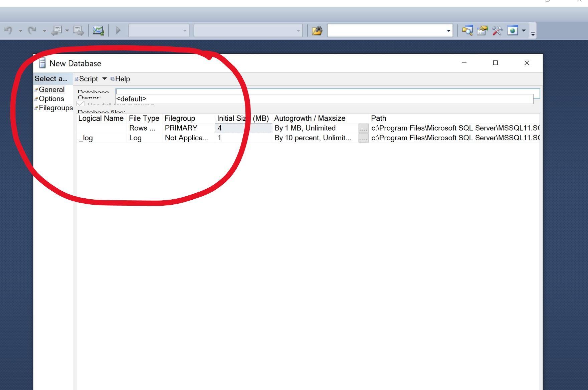Open the Filegroups page
Image resolution: width=588 pixels, height=390 pixels.
point(55,108)
